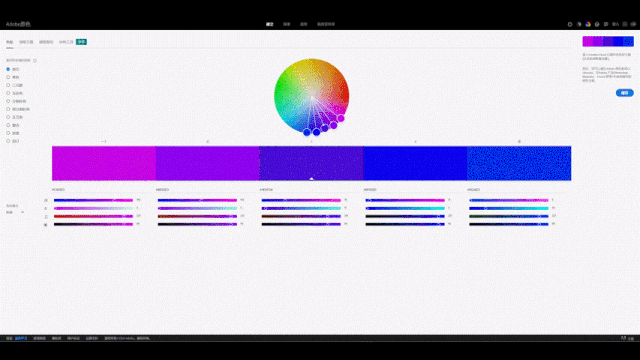The height and width of the screenshot is (360, 640).
Task: Click the rainbow color wheel icon in header
Action: coord(588,24)
